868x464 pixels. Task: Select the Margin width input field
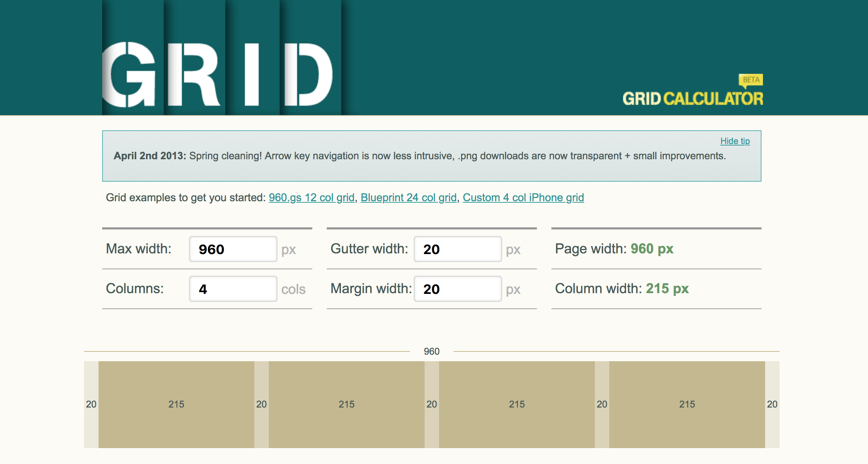(458, 289)
